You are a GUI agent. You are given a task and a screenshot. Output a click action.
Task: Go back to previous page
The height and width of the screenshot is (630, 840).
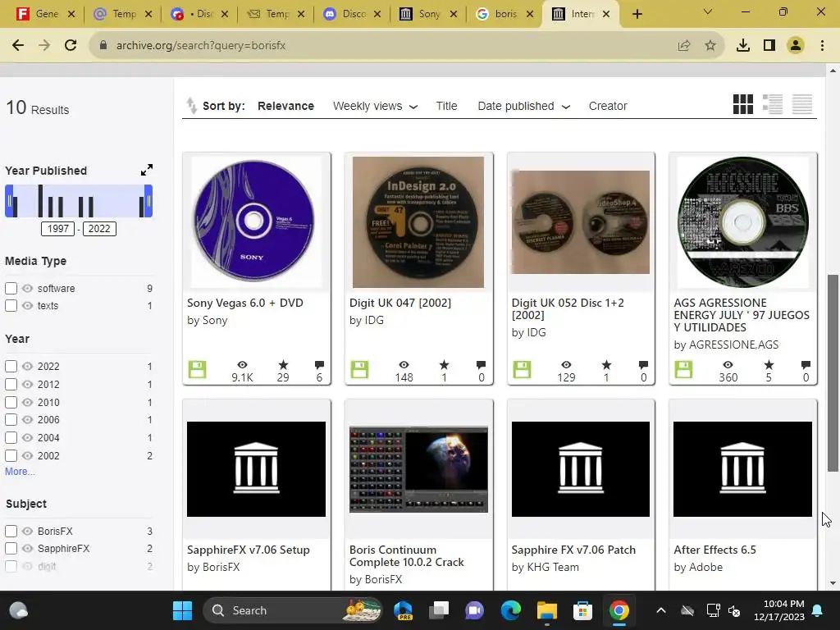click(18, 46)
